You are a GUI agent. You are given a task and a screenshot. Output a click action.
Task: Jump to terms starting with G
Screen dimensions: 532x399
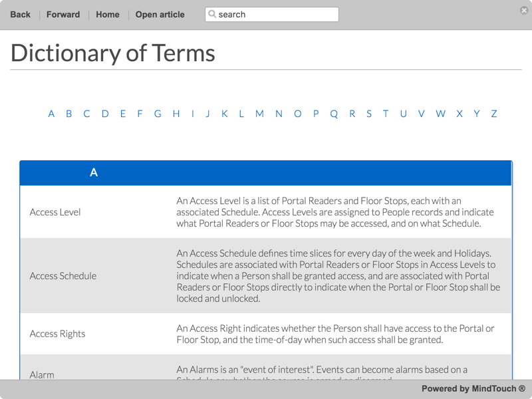(158, 114)
